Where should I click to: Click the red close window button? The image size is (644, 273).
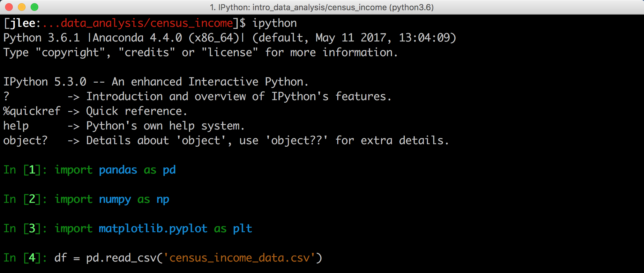tap(9, 7)
